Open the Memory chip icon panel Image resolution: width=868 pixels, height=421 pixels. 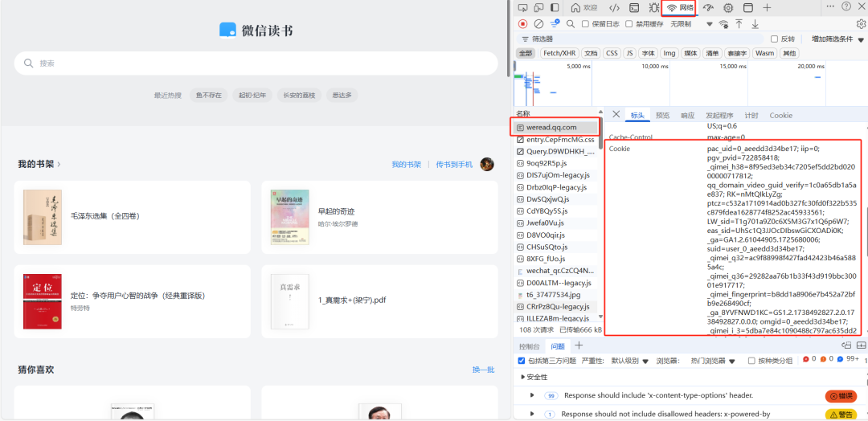click(x=728, y=8)
